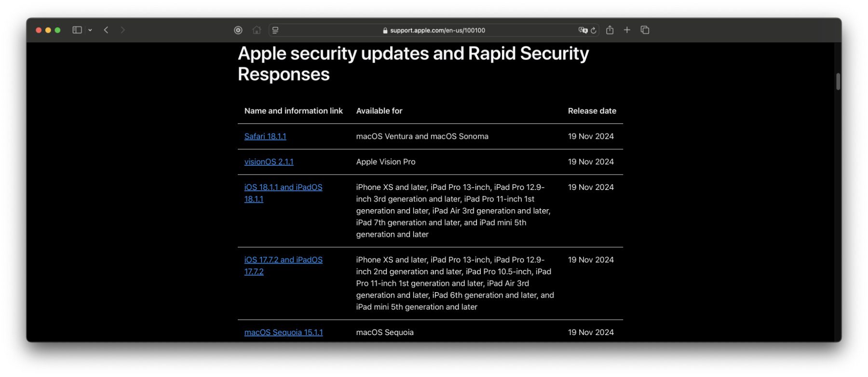Screen dimensions: 868x377
Task: Open the macOS Sequoia 15.1.1 link
Action: (x=284, y=332)
